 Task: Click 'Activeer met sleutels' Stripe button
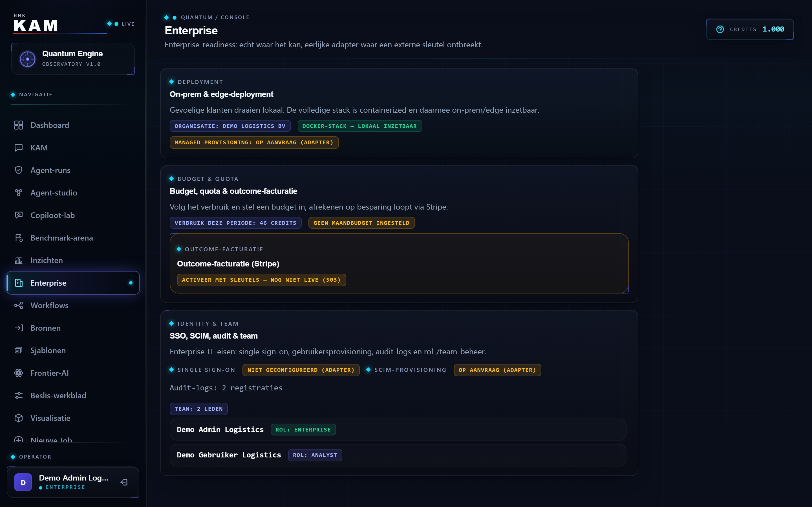(261, 280)
